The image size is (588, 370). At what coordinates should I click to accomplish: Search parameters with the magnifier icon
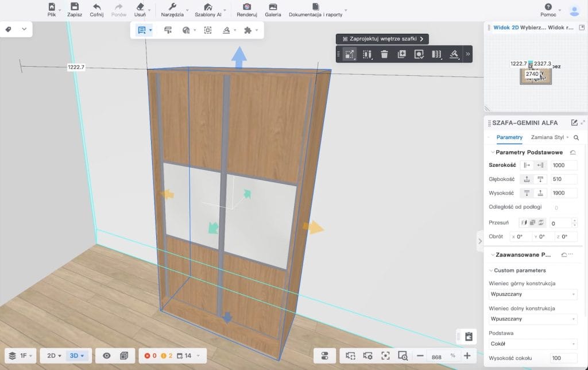[577, 138]
